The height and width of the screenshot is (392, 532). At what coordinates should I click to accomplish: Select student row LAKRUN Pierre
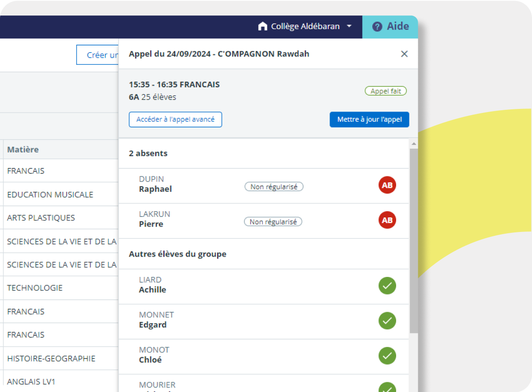tap(264, 221)
